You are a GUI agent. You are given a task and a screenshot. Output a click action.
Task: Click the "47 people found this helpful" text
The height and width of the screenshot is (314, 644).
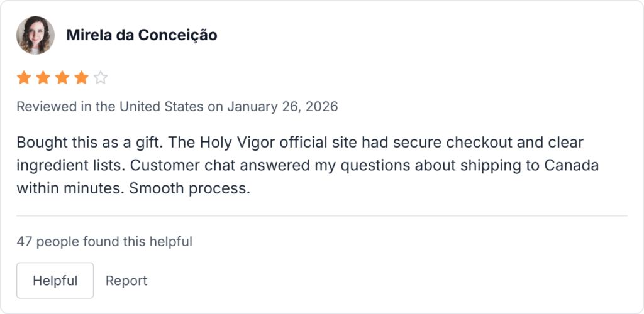104,241
